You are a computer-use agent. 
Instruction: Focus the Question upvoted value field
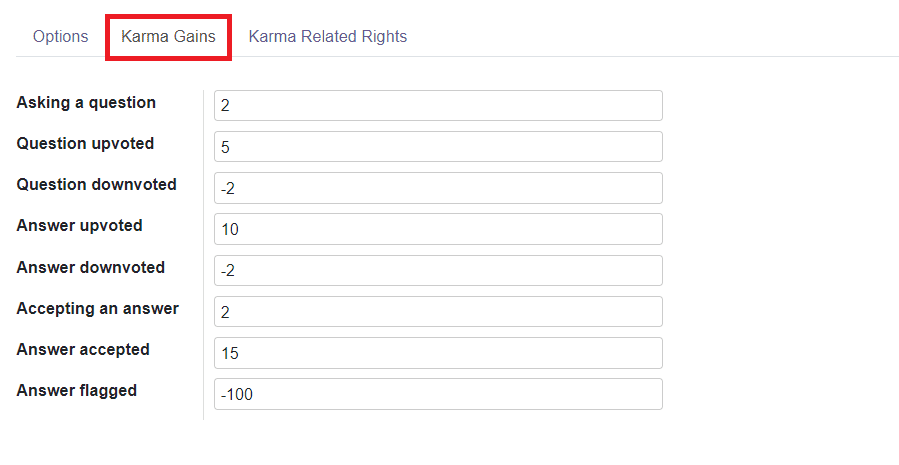click(x=438, y=146)
